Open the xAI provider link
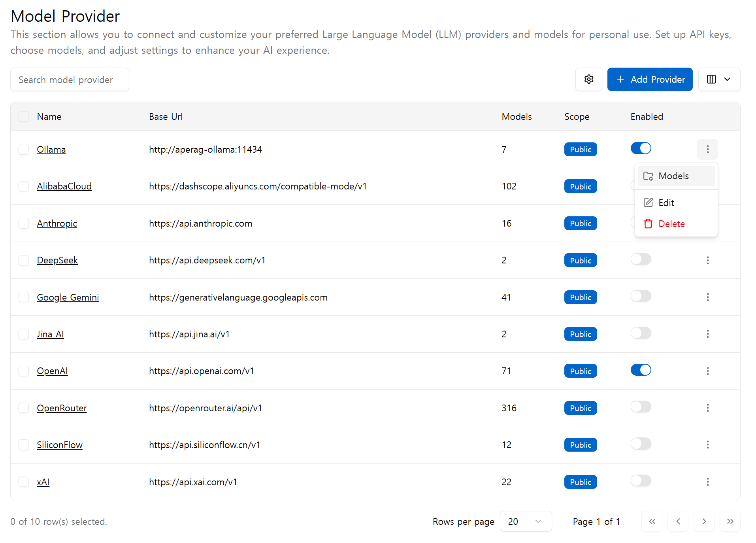This screenshot has width=756, height=543. click(x=43, y=482)
